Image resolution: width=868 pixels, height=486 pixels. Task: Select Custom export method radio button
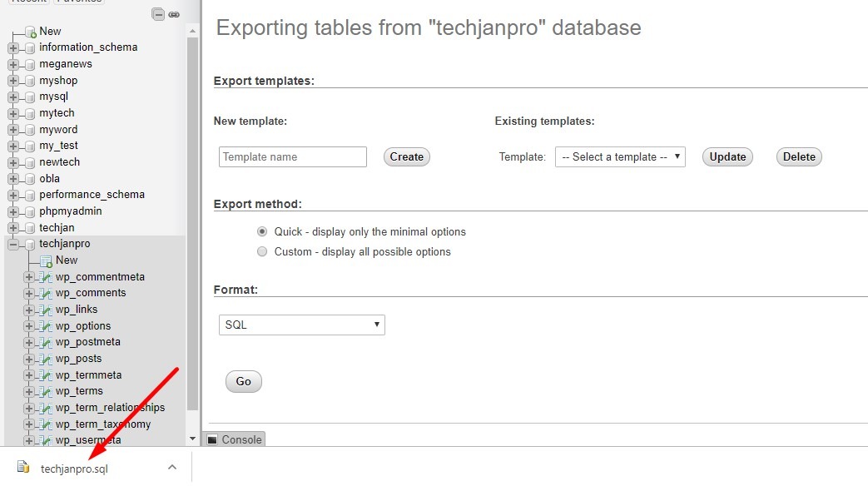(262, 251)
